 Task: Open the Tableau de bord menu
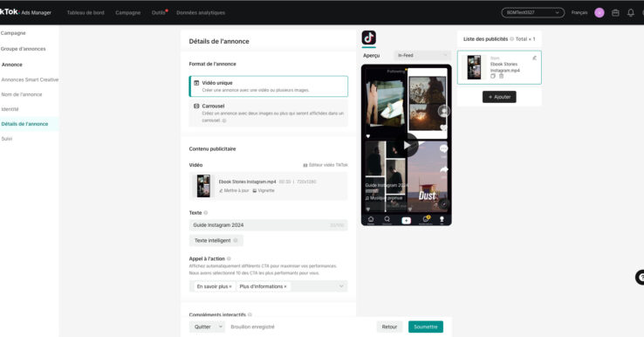86,13
